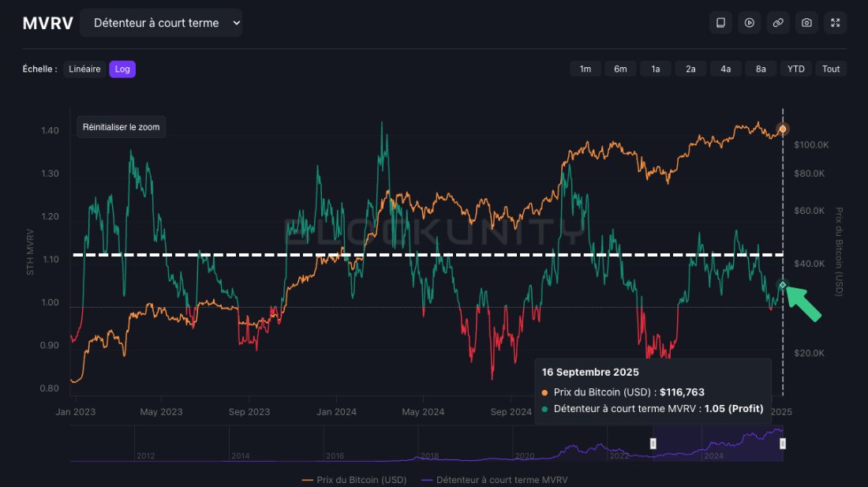Take chart screenshot with camera icon
Viewport: 868px width, 487px height.
point(807,23)
